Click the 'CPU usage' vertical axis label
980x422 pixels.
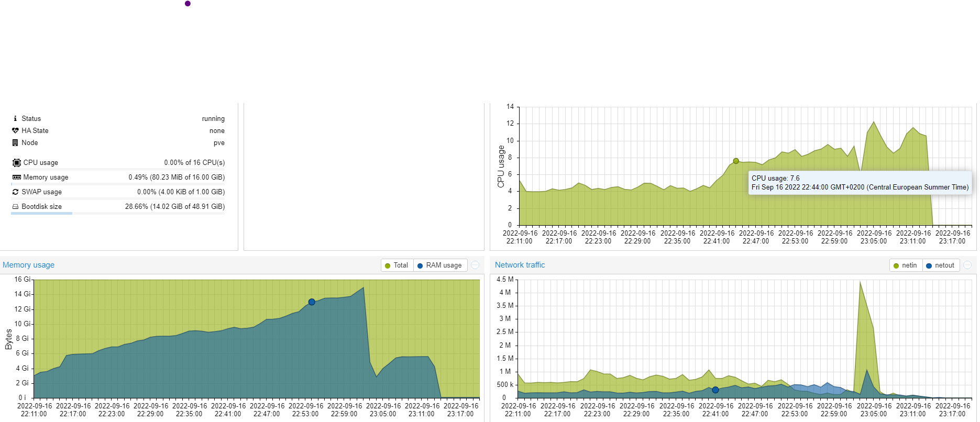pos(501,166)
